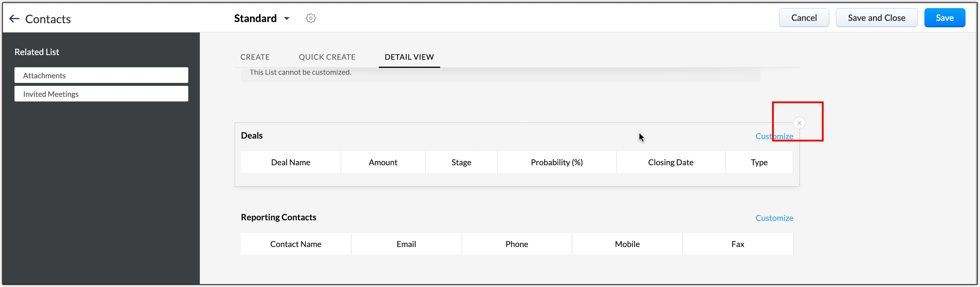This screenshot has width=980, height=287.
Task: Click the Cancel button
Action: pos(803,18)
